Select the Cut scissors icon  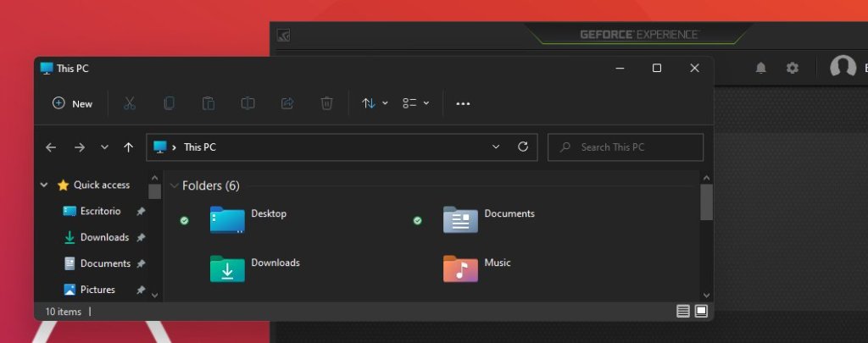click(130, 103)
